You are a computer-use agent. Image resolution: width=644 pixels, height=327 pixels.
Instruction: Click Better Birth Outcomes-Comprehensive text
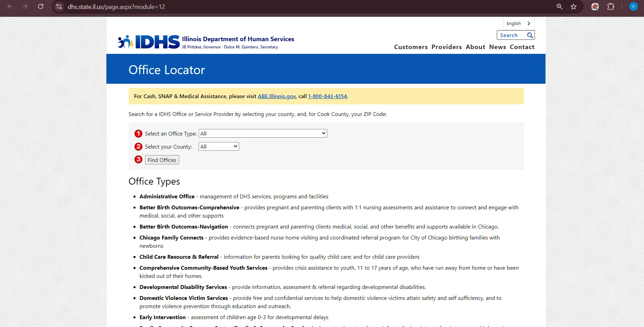click(189, 208)
